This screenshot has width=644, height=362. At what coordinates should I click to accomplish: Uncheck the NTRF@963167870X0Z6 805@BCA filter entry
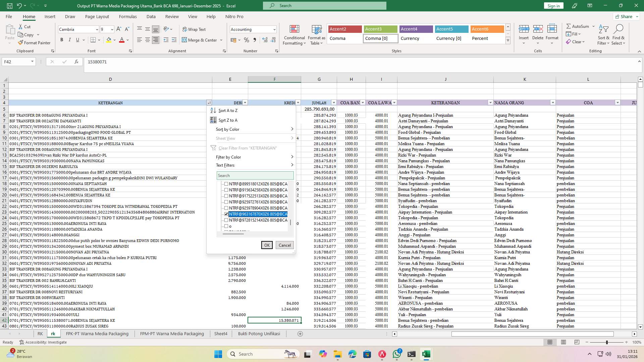(x=226, y=214)
